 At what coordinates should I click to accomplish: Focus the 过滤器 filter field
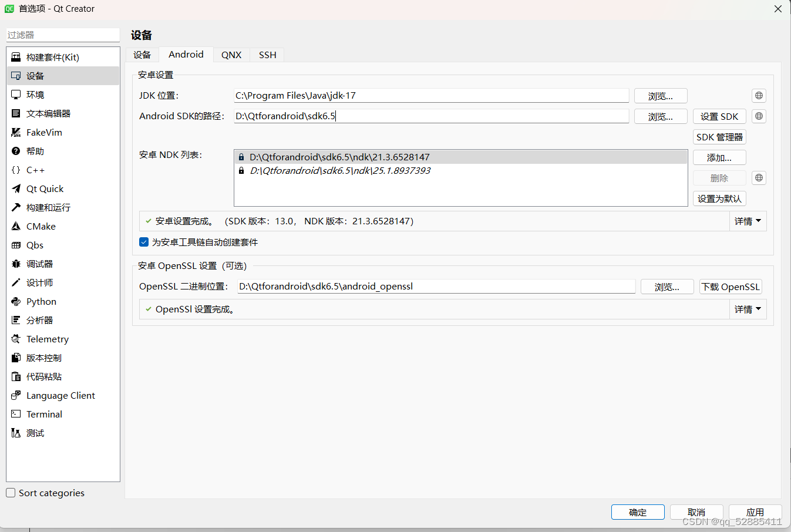point(63,35)
